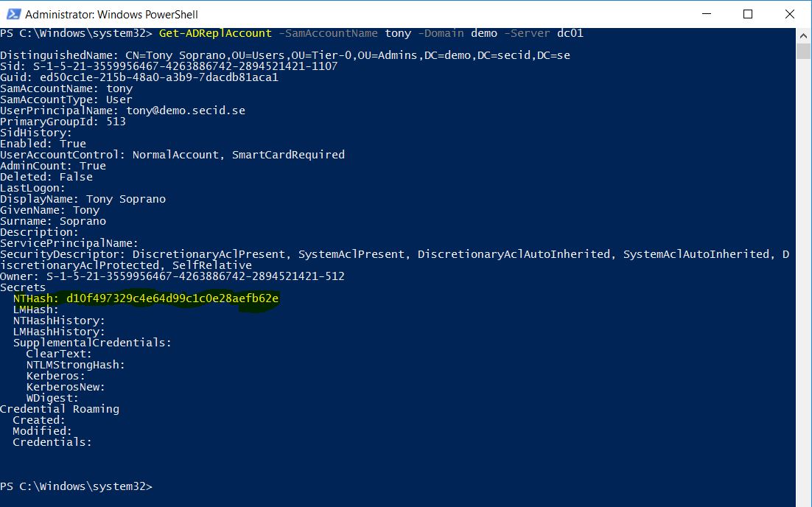
Task: Click the SamAccountName: tony line
Action: pos(66,88)
